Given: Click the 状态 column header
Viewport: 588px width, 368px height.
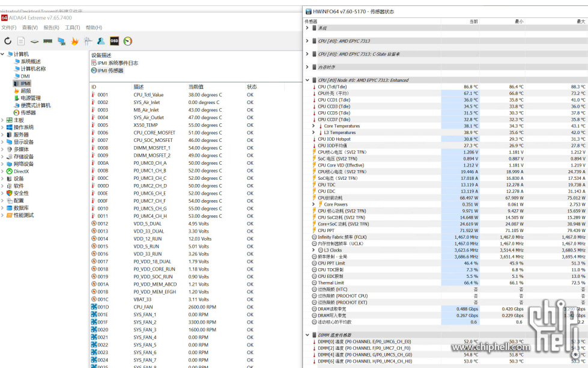Looking at the screenshot, I should (265, 87).
